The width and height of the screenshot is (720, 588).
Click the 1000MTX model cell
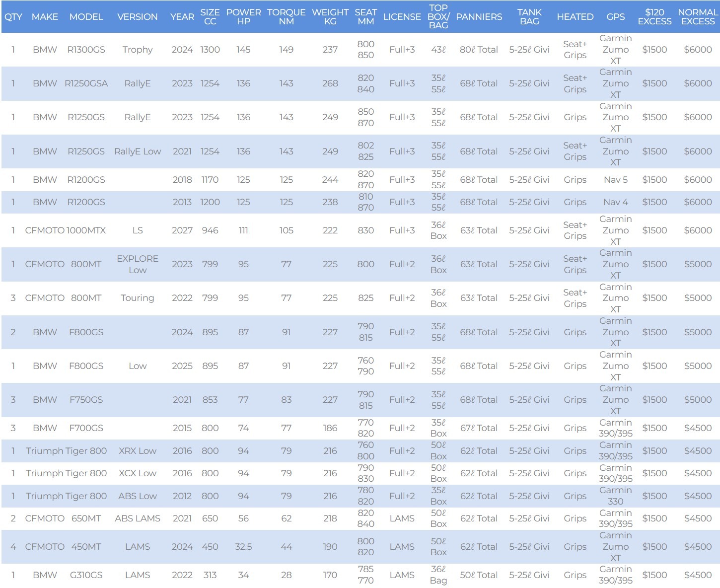click(x=86, y=230)
